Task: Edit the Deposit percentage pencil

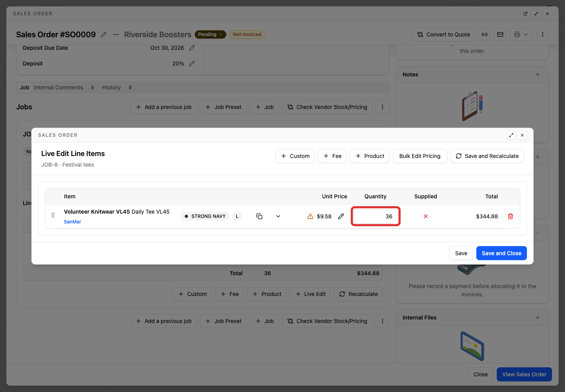Action: tap(192, 64)
